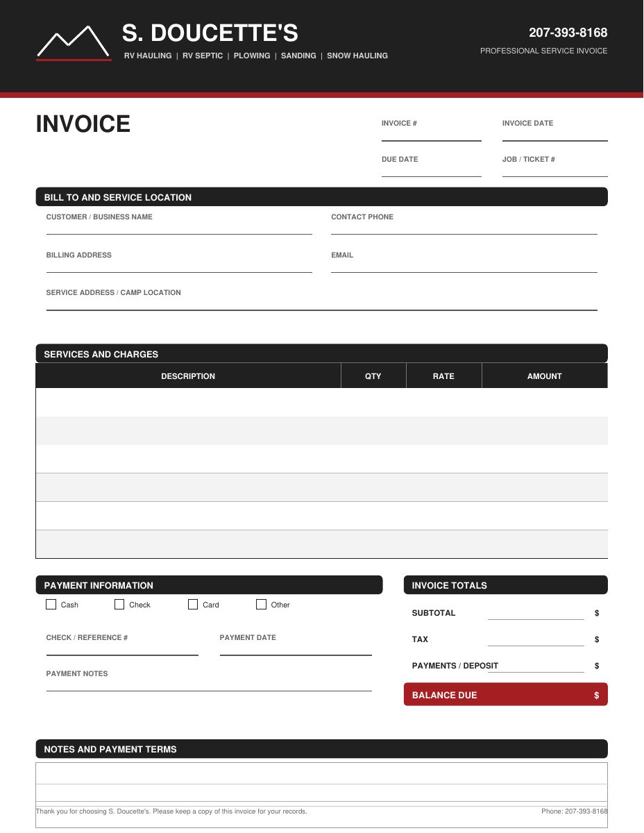The image size is (644, 833).
Task: Click the RV HAULING service text
Action: [148, 56]
